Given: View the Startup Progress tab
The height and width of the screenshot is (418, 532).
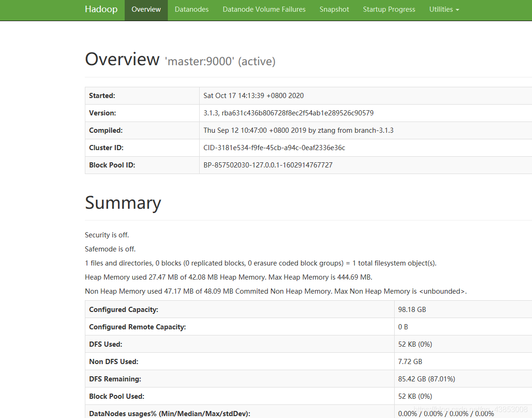Looking at the screenshot, I should (389, 9).
